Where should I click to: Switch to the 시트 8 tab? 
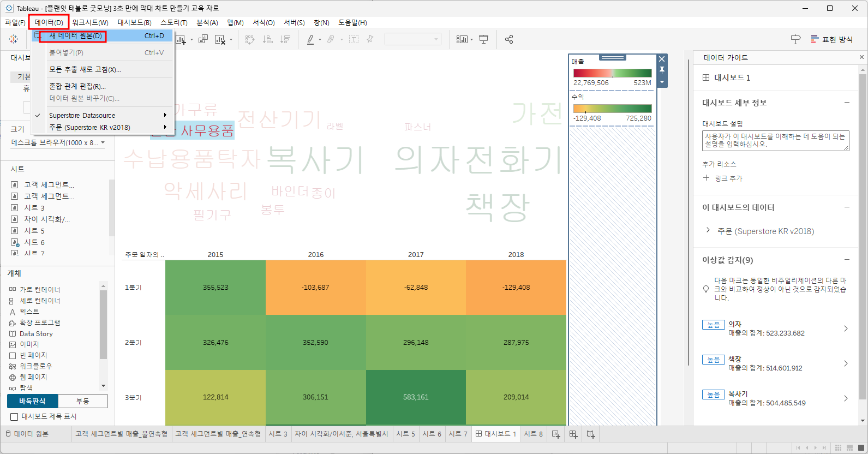coord(533,434)
